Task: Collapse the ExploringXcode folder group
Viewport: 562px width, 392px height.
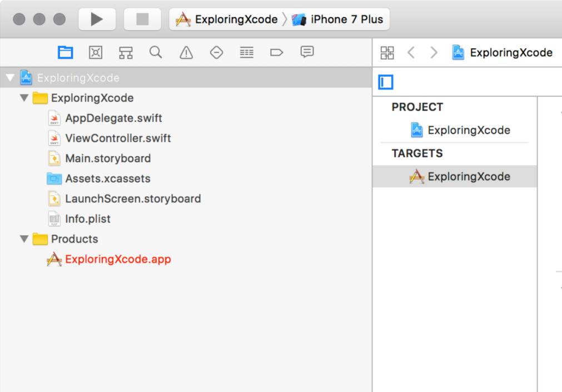Action: (24, 97)
